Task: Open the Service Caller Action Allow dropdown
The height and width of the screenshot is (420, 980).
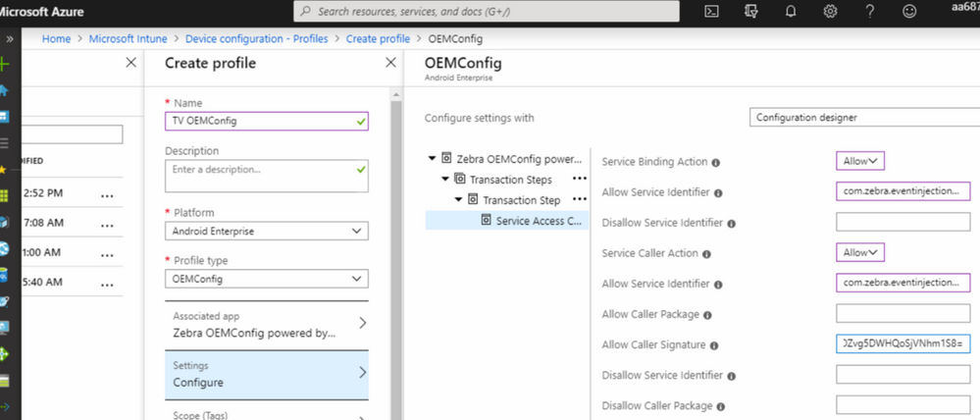Action: [860, 252]
